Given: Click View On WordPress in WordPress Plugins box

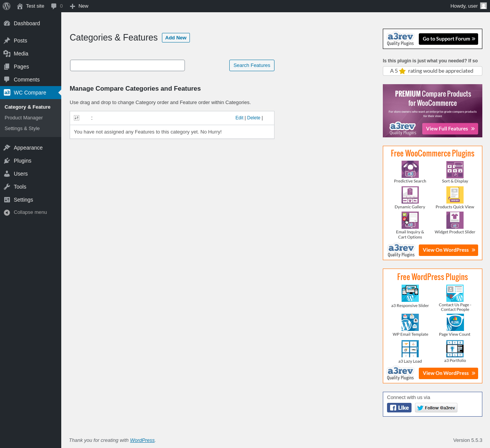Looking at the screenshot, I should pos(448,373).
